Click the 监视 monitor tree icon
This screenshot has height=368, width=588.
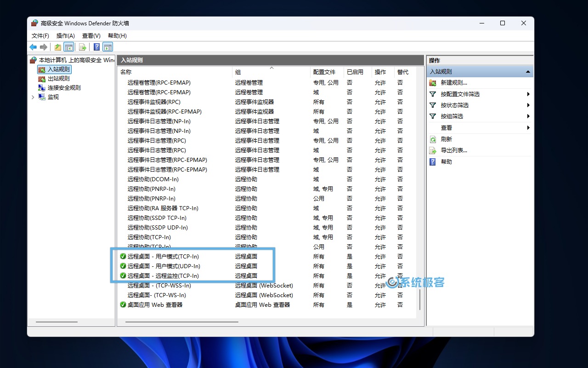(x=42, y=97)
